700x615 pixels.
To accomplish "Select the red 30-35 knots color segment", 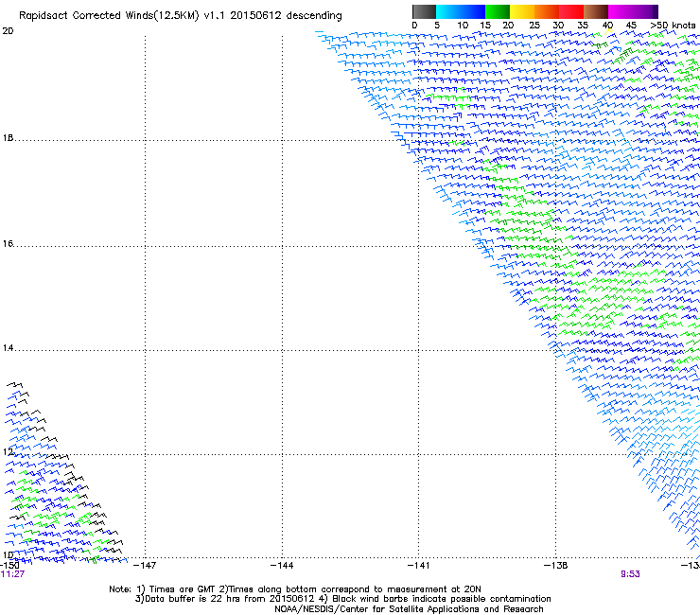I will click(x=571, y=11).
